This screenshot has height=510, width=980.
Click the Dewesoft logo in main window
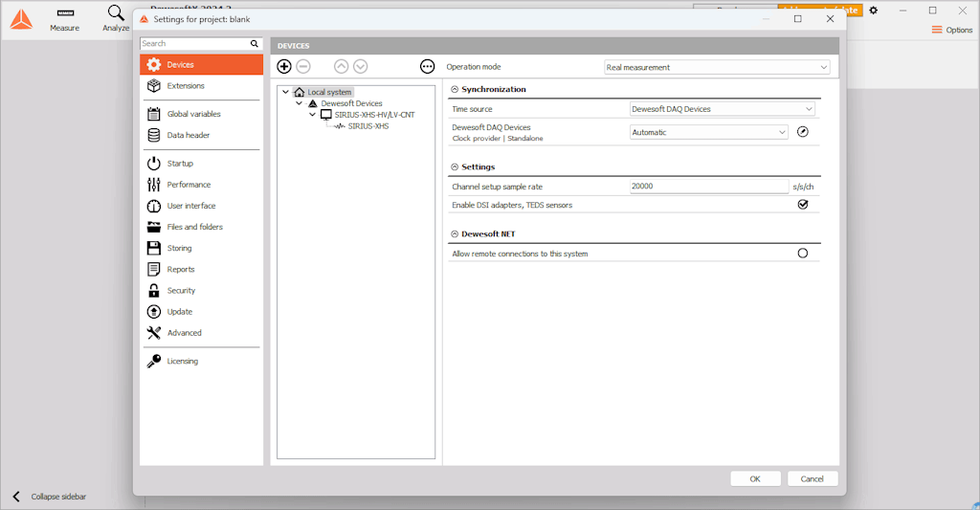pyautogui.click(x=21, y=19)
